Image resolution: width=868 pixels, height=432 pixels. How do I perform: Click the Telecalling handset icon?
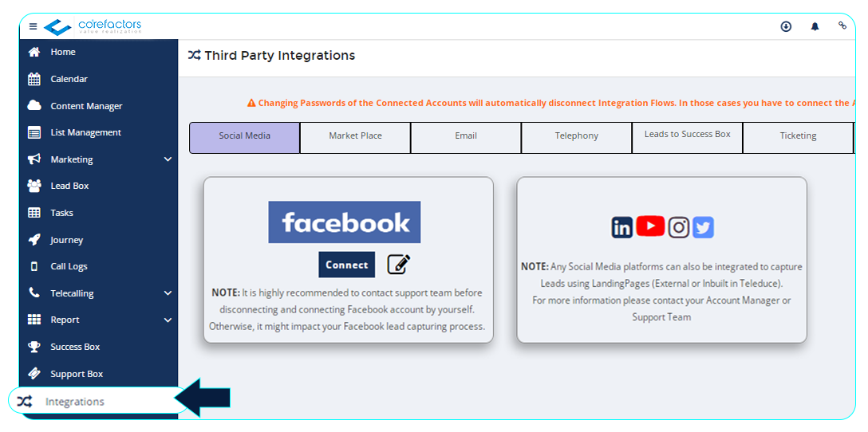[34, 293]
